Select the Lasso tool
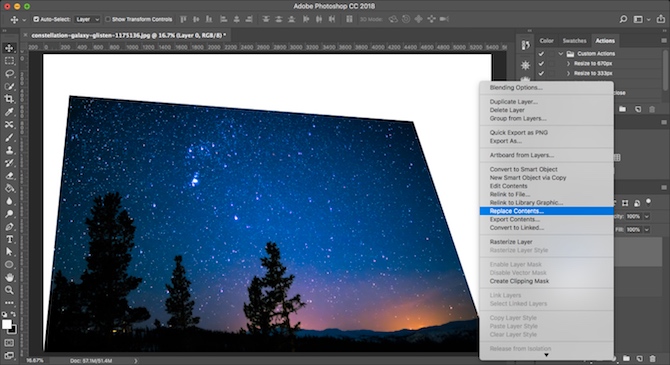Screen dimensions: 670x365 [9, 74]
